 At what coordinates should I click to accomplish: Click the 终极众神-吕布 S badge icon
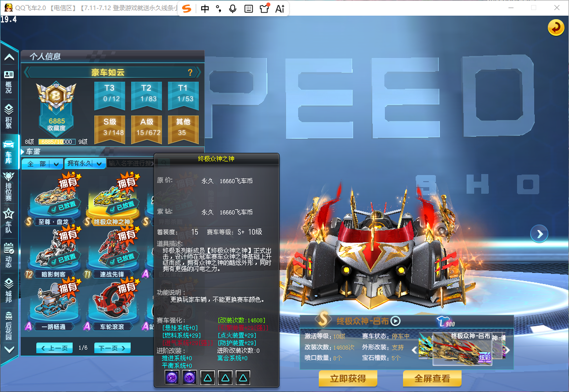point(323,319)
